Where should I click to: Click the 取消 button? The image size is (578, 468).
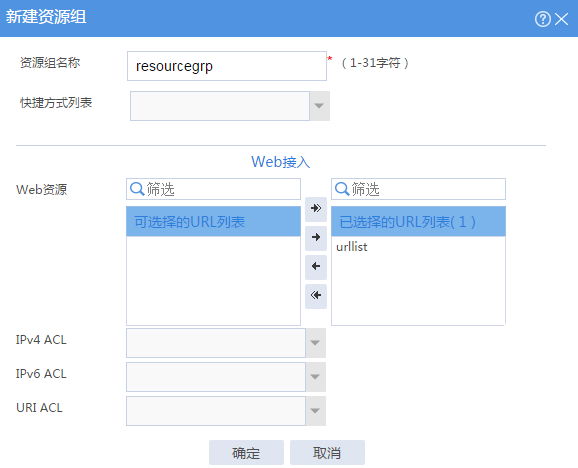327,452
